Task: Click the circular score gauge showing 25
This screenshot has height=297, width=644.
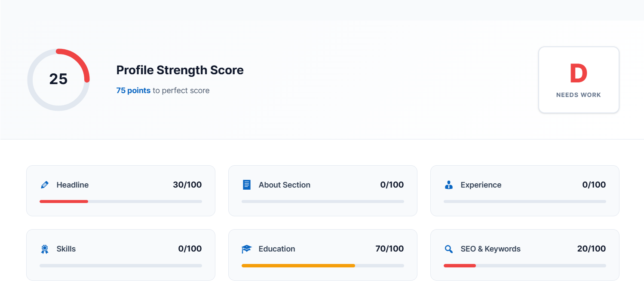Action: 58,79
